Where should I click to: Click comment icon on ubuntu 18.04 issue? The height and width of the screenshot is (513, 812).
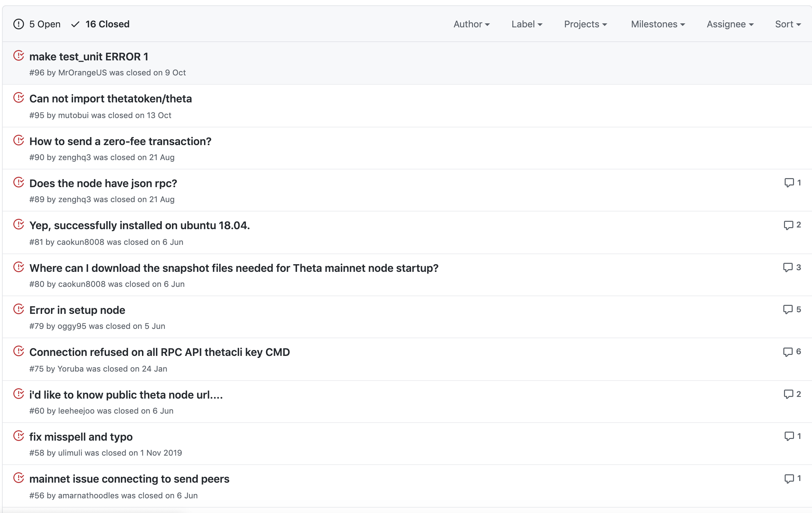pyautogui.click(x=788, y=225)
